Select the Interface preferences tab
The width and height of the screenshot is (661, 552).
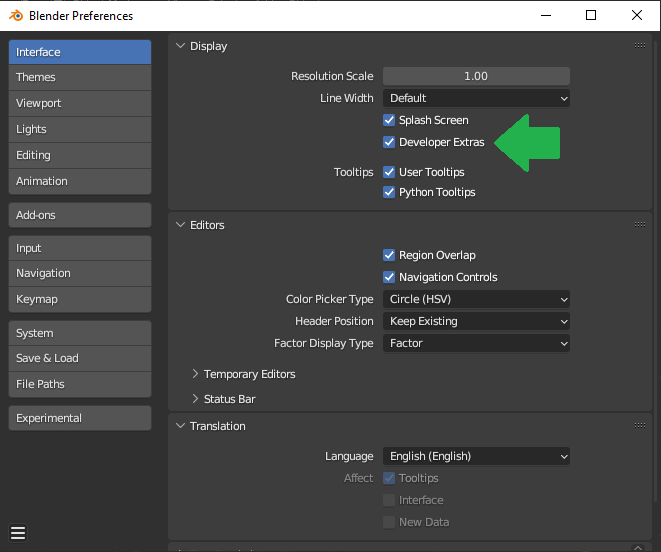pyautogui.click(x=80, y=52)
